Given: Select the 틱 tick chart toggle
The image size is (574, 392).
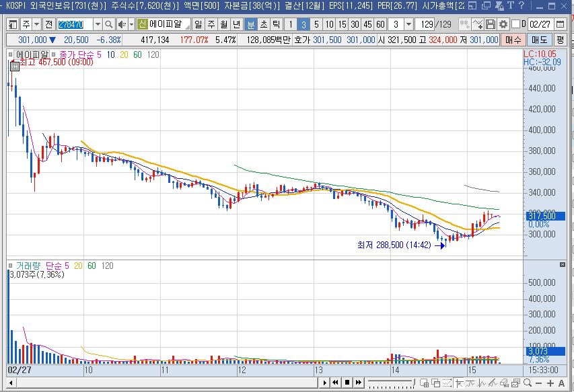Looking at the screenshot, I should point(277,24).
